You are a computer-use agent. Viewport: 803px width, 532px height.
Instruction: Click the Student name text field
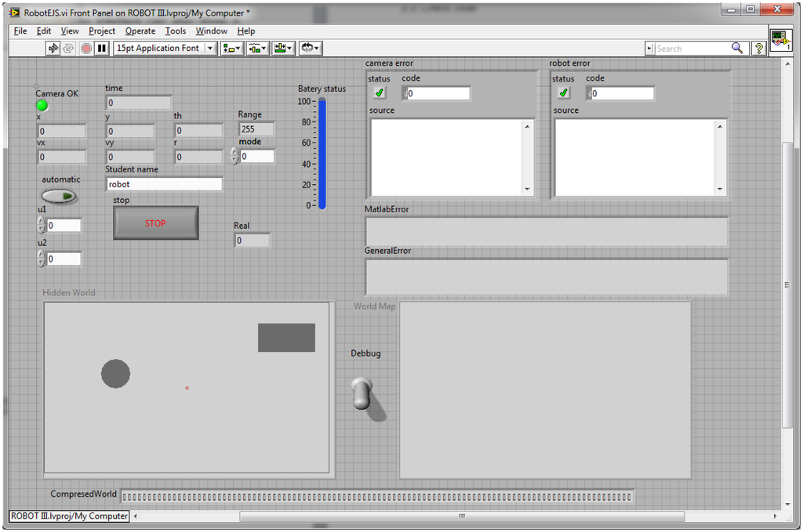[164, 184]
